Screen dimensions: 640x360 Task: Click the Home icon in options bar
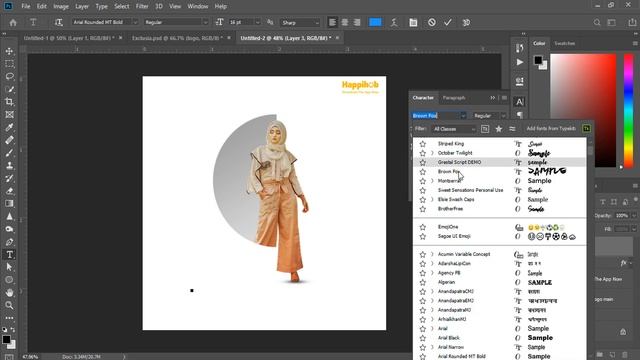coord(13,22)
